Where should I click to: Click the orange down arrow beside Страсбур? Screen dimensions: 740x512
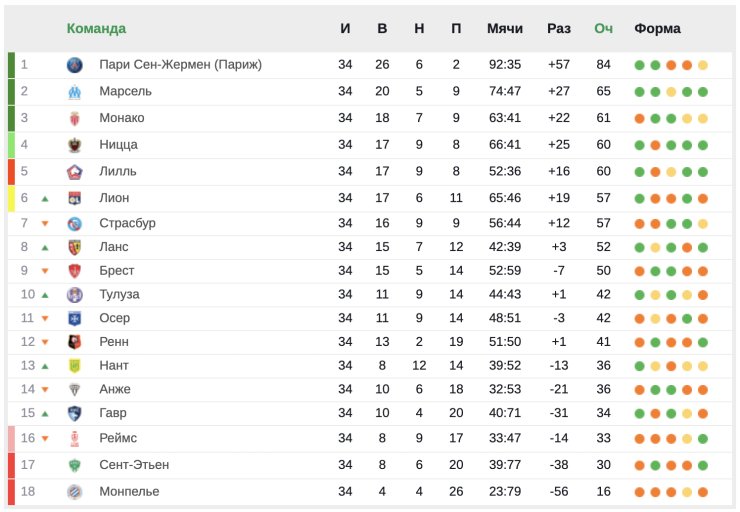45,224
